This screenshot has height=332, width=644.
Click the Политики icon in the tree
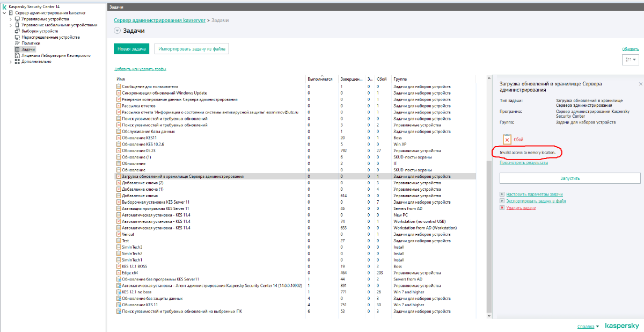[x=17, y=44]
